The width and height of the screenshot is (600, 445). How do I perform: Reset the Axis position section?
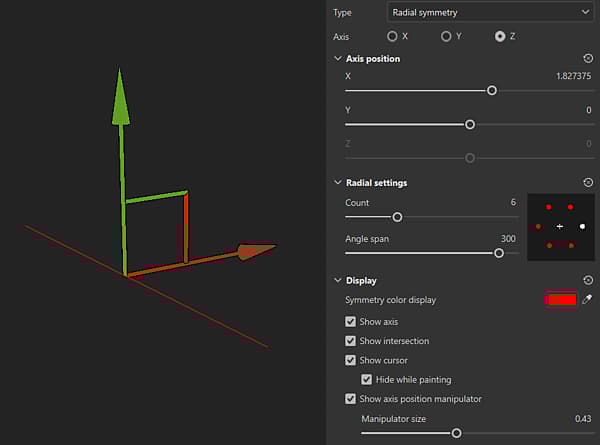click(588, 58)
